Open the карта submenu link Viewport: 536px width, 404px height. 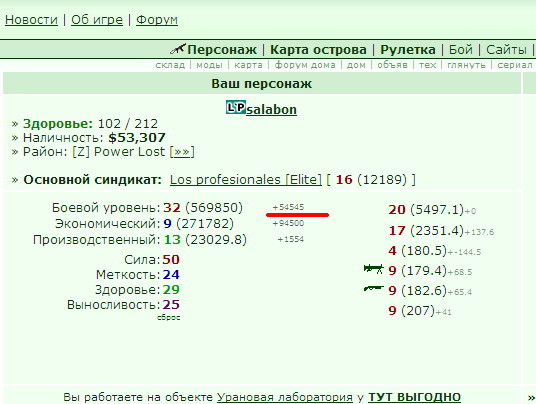(x=249, y=65)
